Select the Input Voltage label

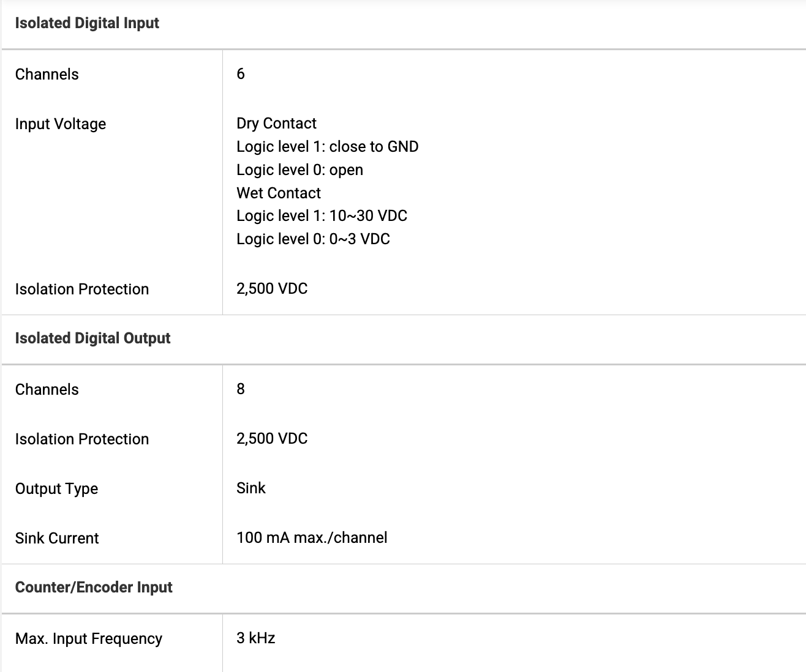click(60, 124)
